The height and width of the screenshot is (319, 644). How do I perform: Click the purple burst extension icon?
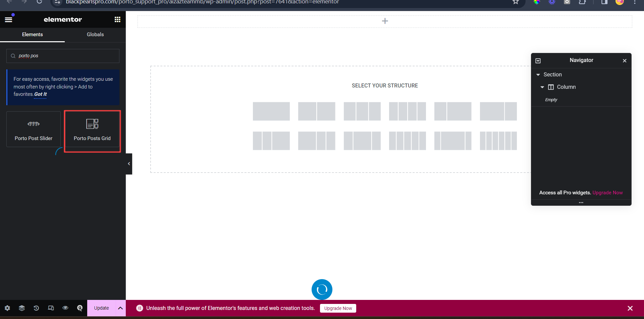pos(552,2)
